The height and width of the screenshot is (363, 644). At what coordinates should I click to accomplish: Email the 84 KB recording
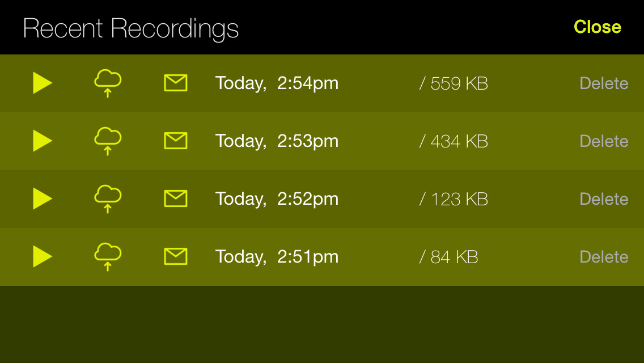pyautogui.click(x=176, y=256)
